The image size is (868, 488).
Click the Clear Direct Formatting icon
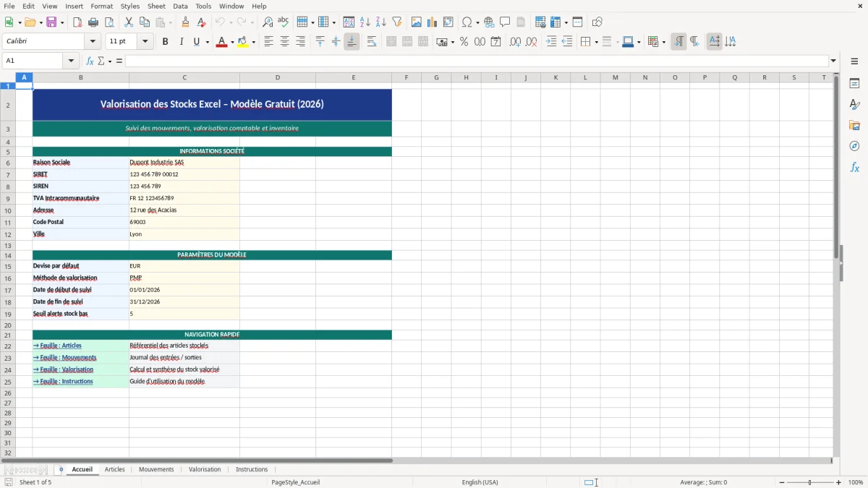[202, 22]
